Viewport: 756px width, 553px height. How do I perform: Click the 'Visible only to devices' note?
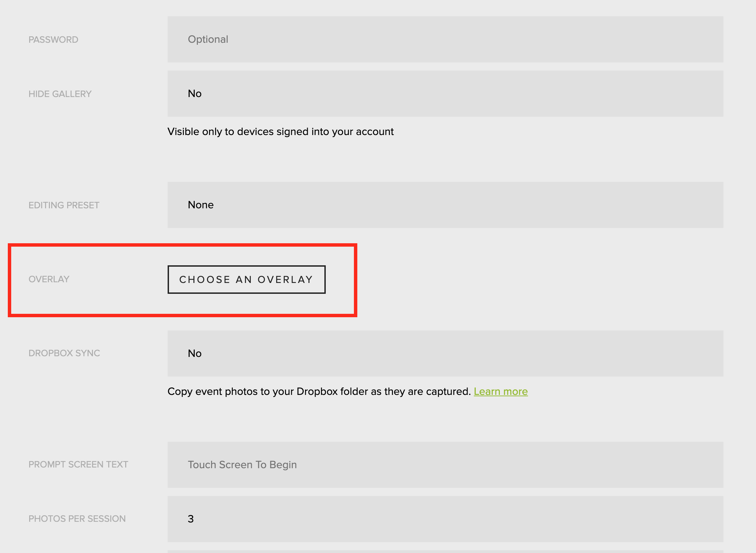pyautogui.click(x=281, y=132)
